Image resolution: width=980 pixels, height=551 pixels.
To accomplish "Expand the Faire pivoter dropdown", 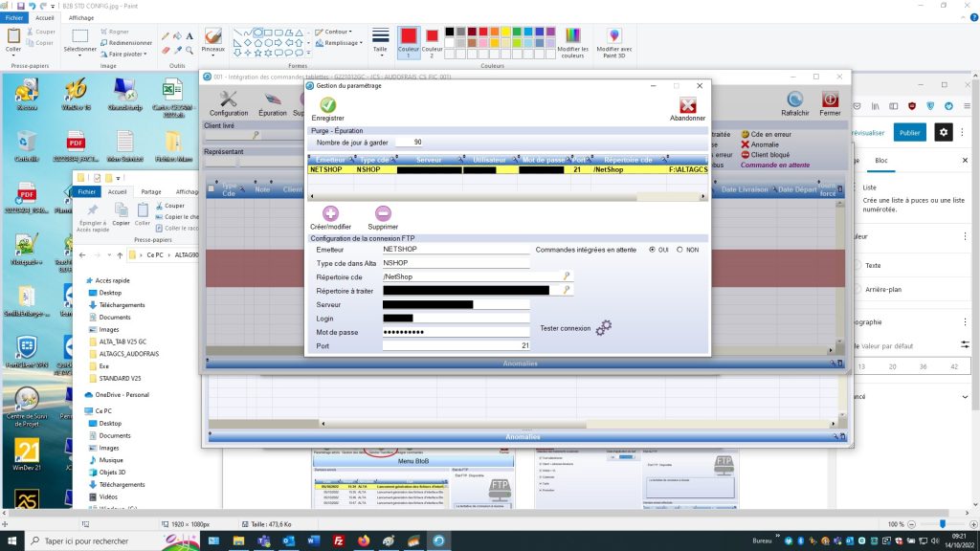I will click(124, 55).
